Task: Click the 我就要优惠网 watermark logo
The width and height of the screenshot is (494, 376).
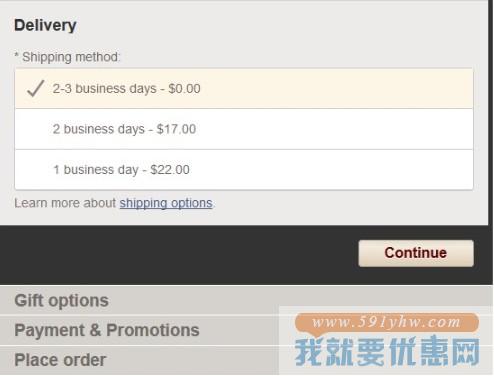Action: coord(387,352)
